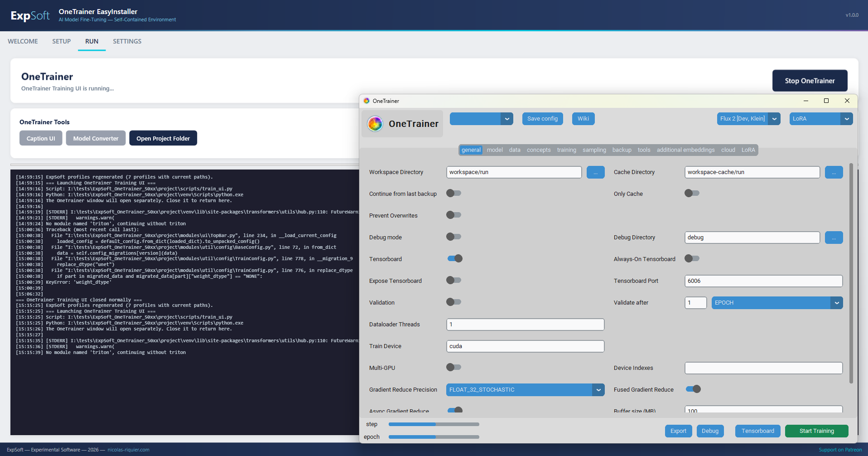Select the RUN tab

pos(92,41)
